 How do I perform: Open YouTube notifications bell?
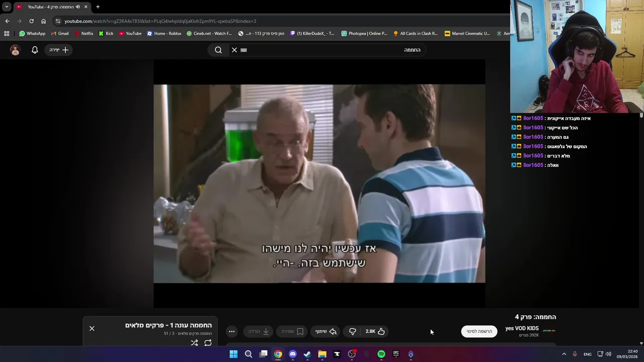click(35, 50)
